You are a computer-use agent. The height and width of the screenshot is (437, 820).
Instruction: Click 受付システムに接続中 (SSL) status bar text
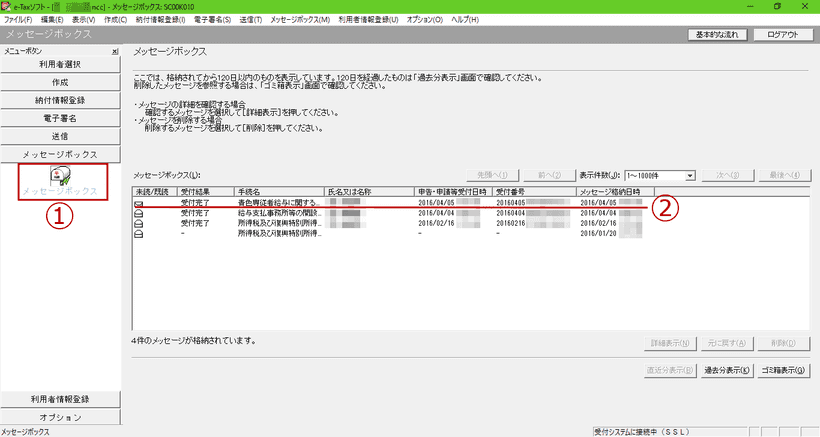pos(642,432)
